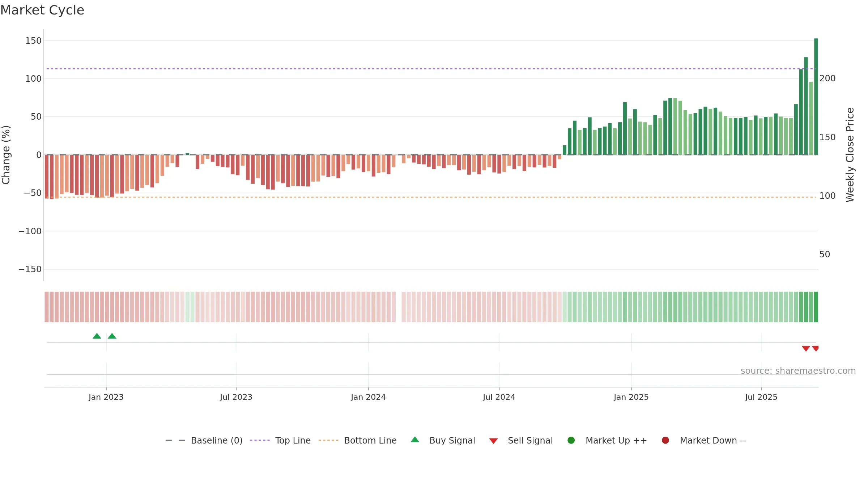
Task: Click the 150 tick on Change axis
Action: [33, 41]
